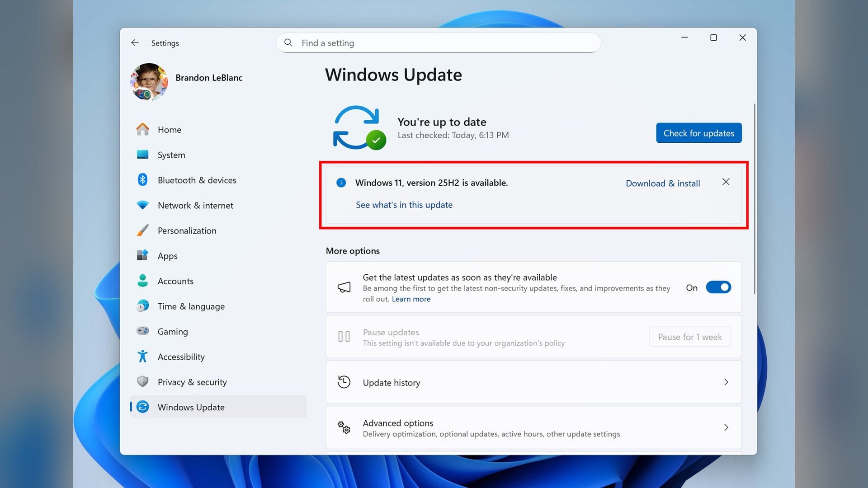The image size is (868, 488).
Task: Click the Learn more link
Action: tap(411, 299)
